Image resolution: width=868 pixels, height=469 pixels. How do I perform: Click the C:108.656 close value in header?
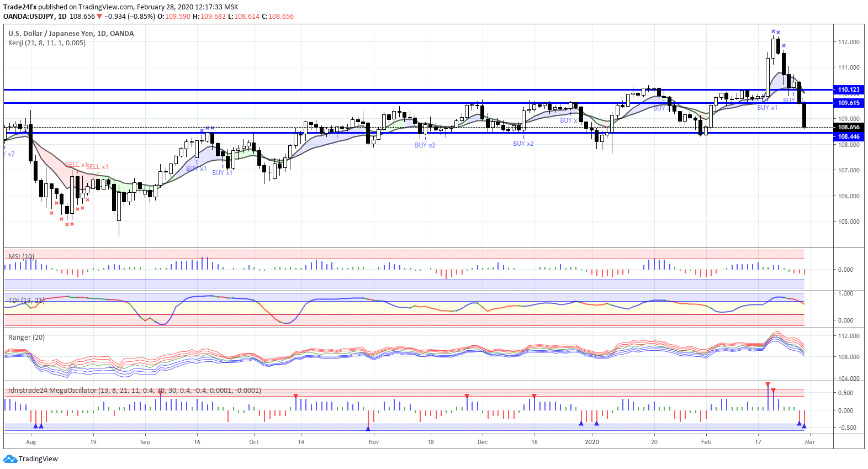coord(277,17)
